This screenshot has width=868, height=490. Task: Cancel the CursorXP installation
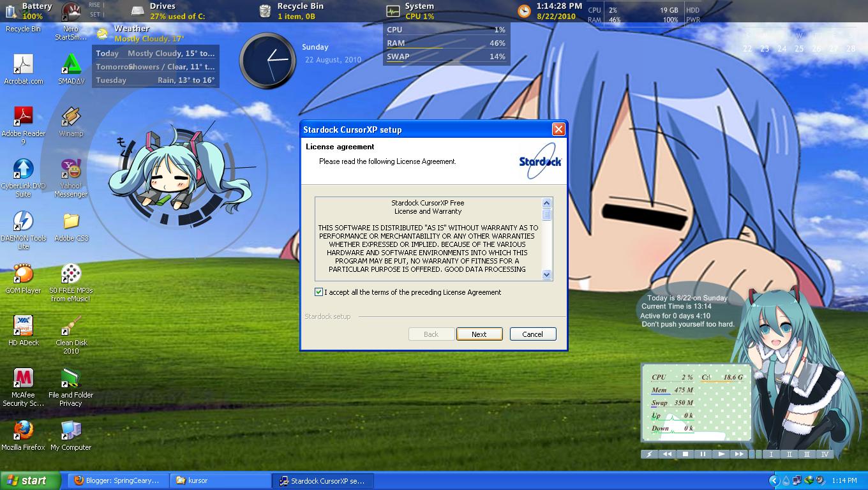click(x=532, y=334)
